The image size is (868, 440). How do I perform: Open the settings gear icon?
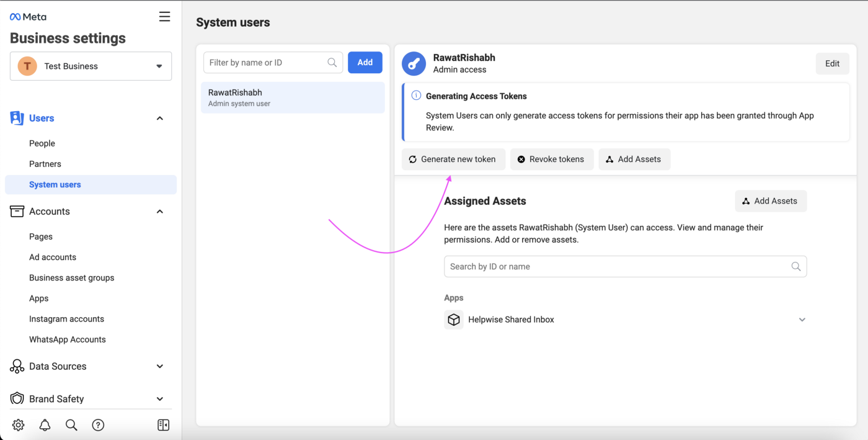click(x=19, y=425)
